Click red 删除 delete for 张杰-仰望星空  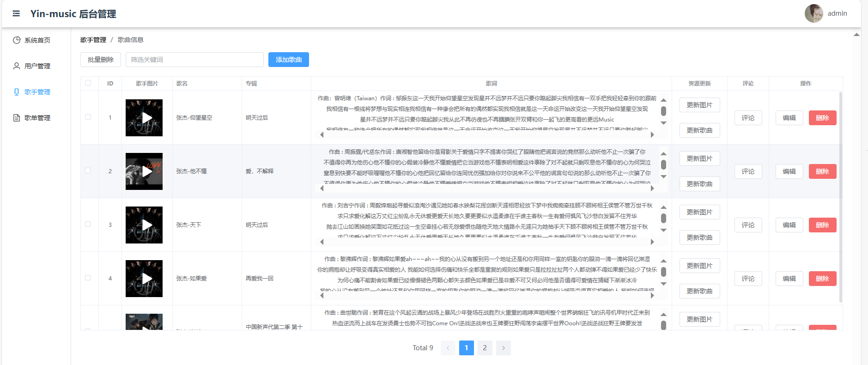click(x=822, y=118)
